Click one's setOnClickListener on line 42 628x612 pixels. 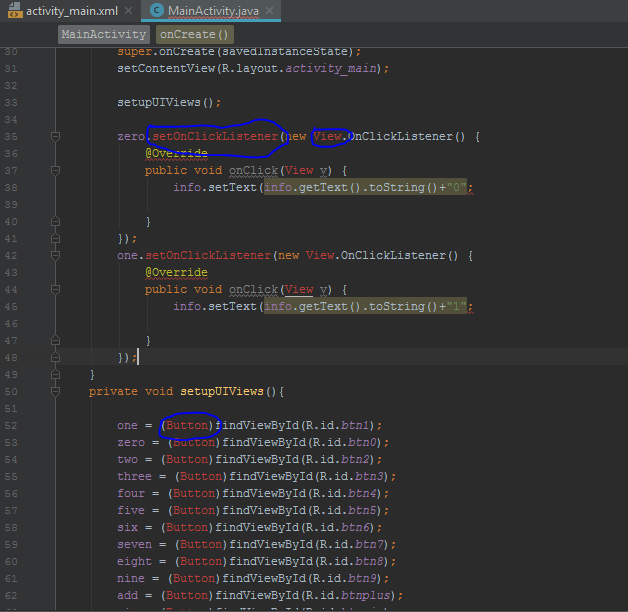pos(208,256)
